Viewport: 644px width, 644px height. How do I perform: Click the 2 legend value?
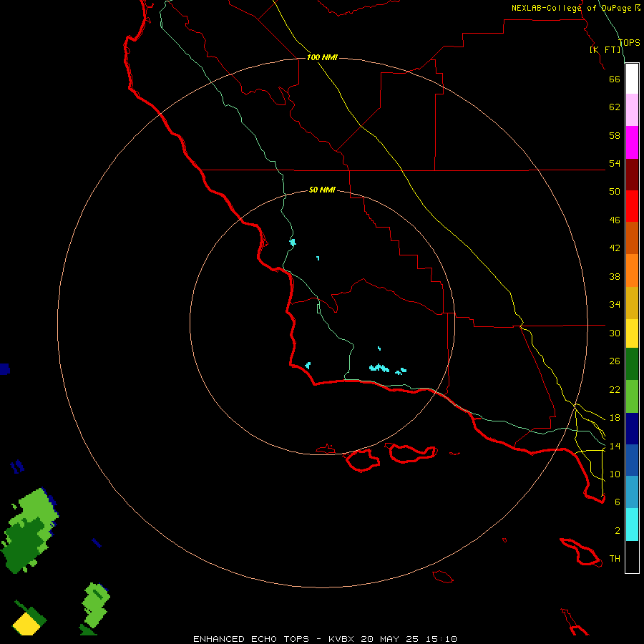(618, 531)
